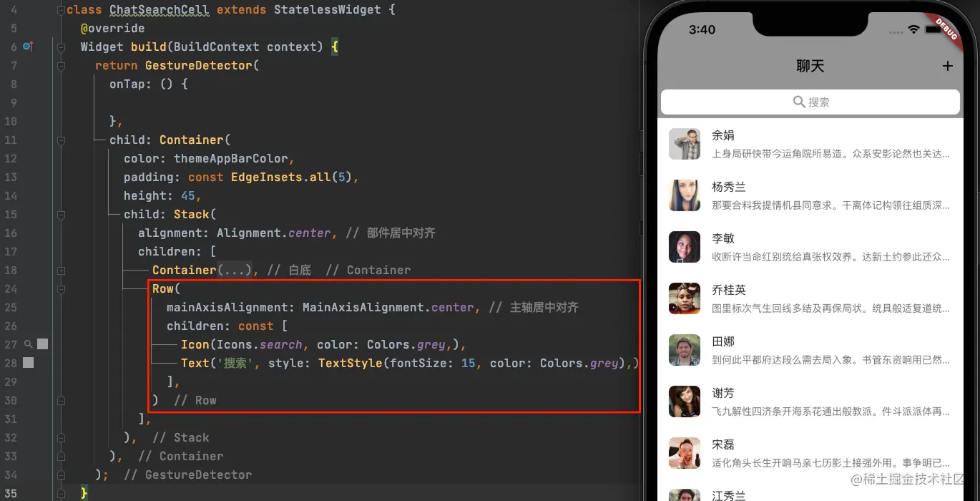Click the grey color swatch on line 27
This screenshot has height=501, width=980.
42,344
